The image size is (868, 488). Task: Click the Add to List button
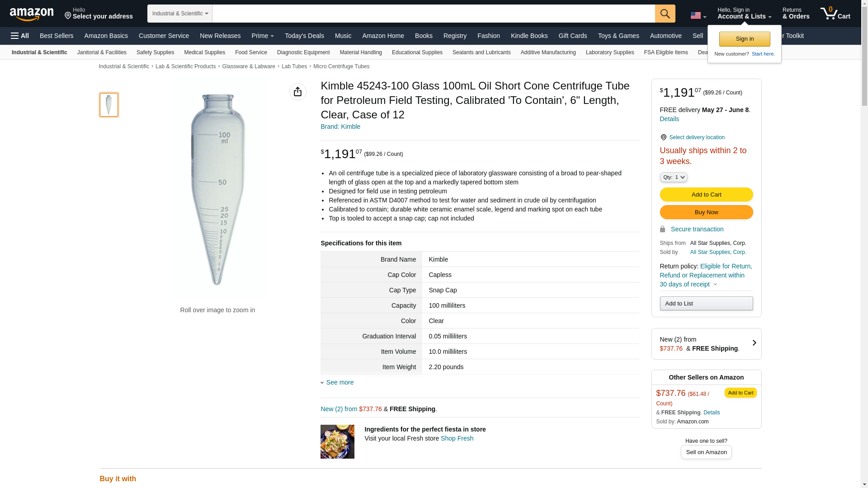706,303
